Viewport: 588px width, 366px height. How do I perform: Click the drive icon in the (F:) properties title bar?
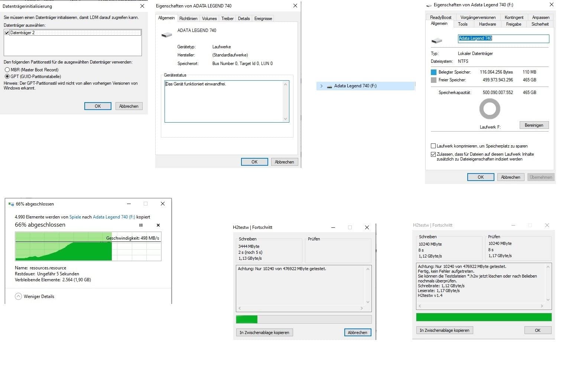[429, 5]
